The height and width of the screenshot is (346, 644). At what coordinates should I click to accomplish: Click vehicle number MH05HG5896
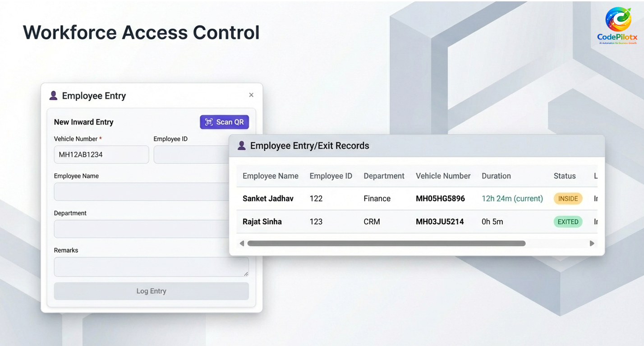click(440, 199)
